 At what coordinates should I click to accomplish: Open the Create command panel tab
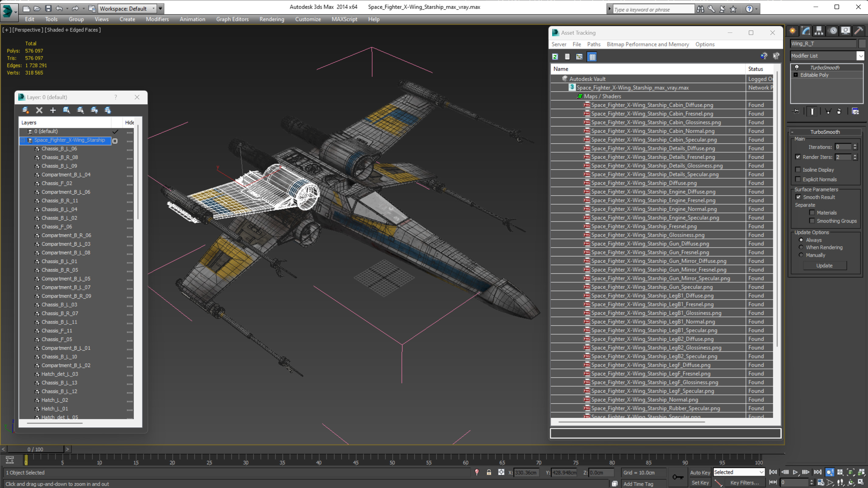coord(793,31)
